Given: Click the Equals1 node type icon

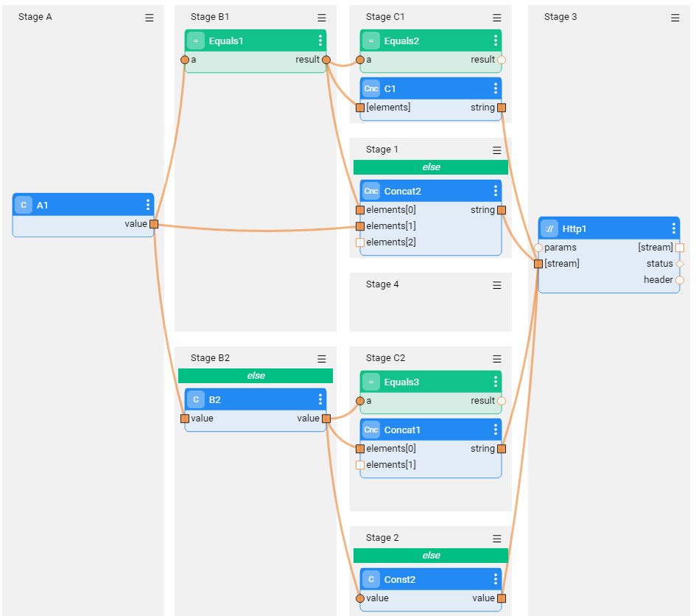Looking at the screenshot, I should 195,41.
